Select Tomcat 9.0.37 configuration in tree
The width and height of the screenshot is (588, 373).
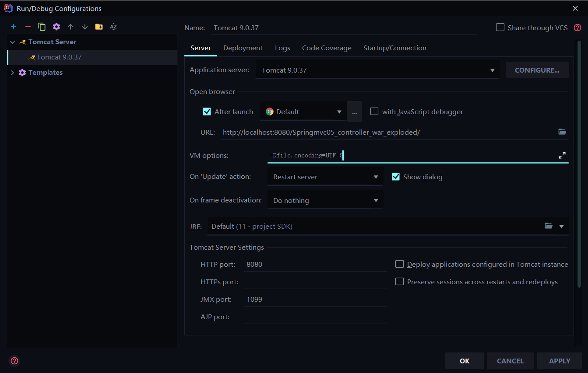[x=92, y=57]
